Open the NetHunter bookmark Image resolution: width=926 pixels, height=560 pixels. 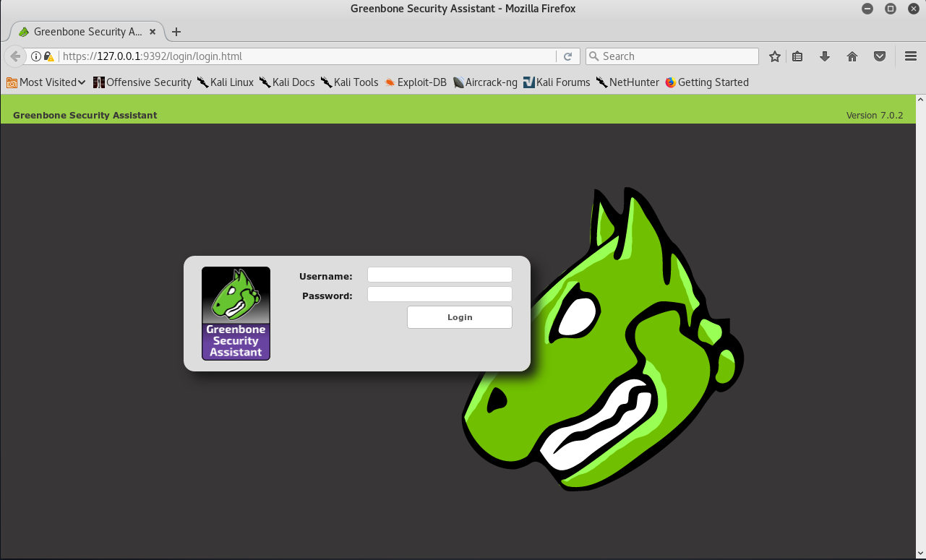coord(627,82)
